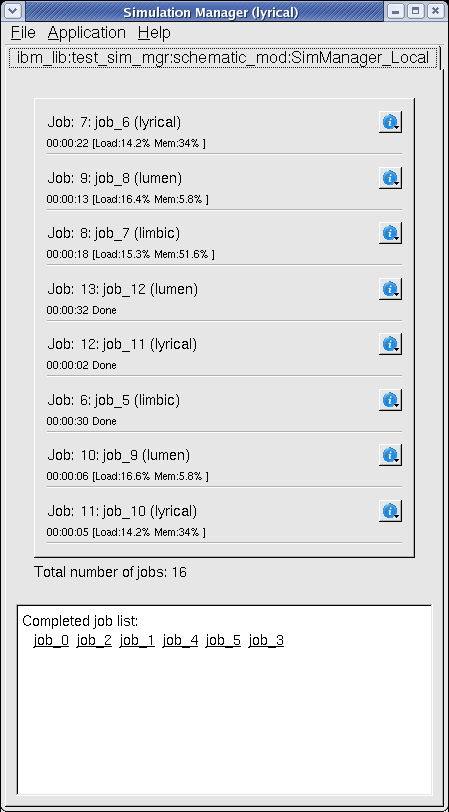Click the job_5 completed link

223,641
